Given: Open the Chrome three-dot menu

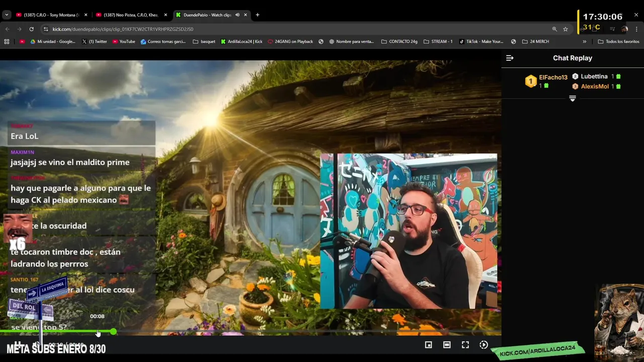Looking at the screenshot, I should click(636, 29).
